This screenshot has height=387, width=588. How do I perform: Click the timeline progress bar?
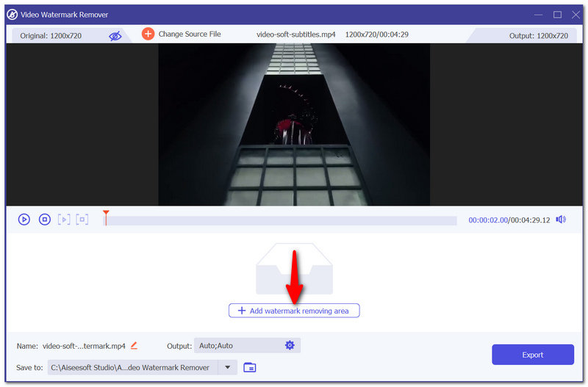280,220
